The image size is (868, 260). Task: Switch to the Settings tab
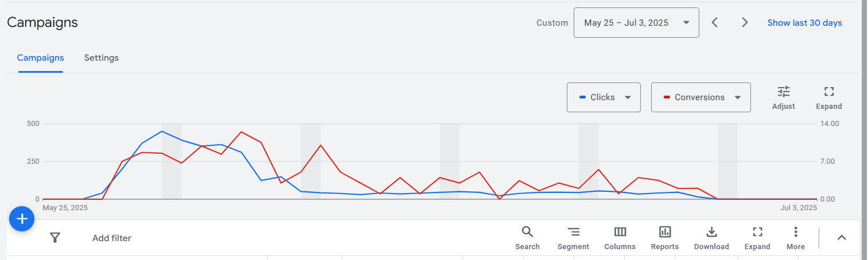[x=102, y=58]
